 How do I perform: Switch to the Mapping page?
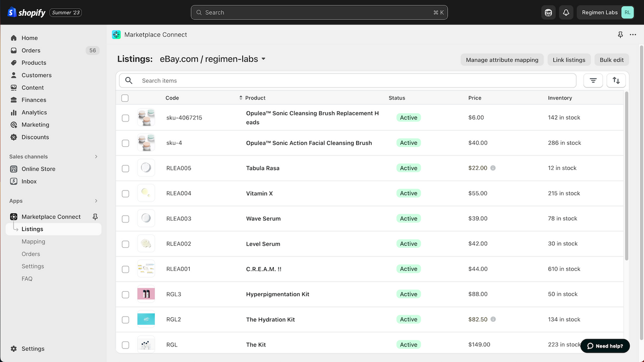(x=33, y=241)
